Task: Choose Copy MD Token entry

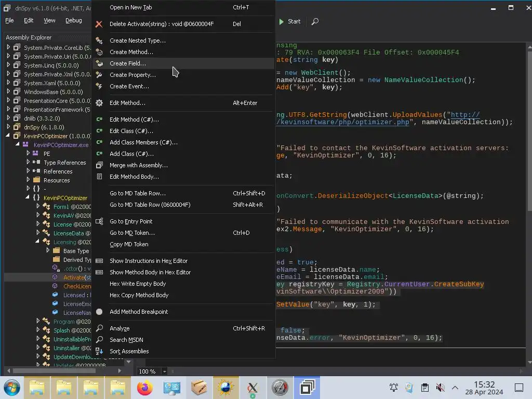Action: click(129, 244)
